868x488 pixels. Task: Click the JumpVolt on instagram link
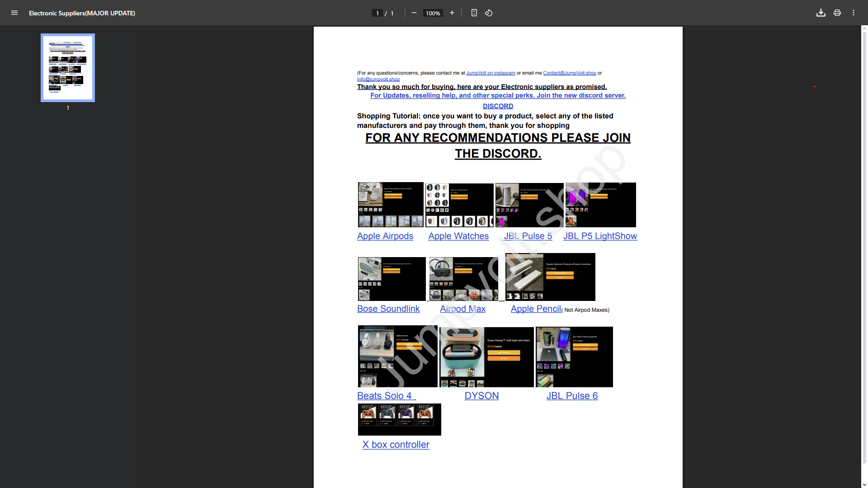[491, 73]
